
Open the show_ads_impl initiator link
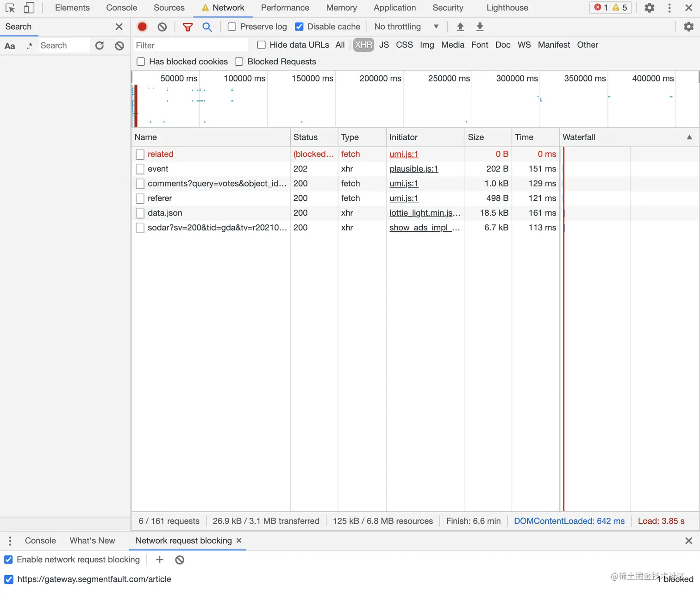pos(425,228)
